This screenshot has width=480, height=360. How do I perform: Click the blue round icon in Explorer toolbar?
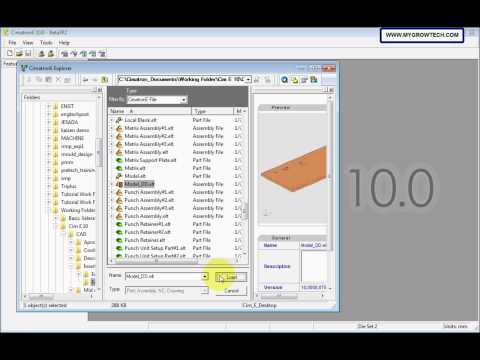[285, 80]
